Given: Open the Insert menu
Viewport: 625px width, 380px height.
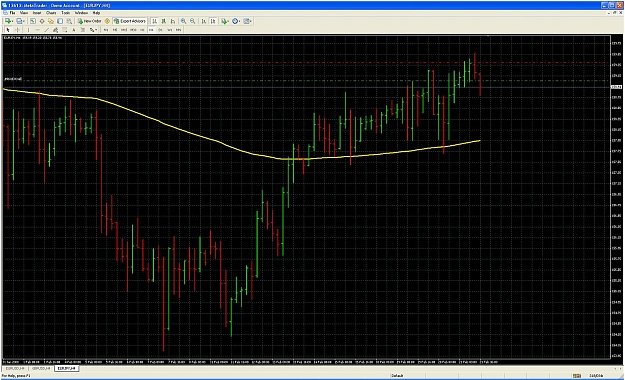Looking at the screenshot, I should click(x=37, y=13).
